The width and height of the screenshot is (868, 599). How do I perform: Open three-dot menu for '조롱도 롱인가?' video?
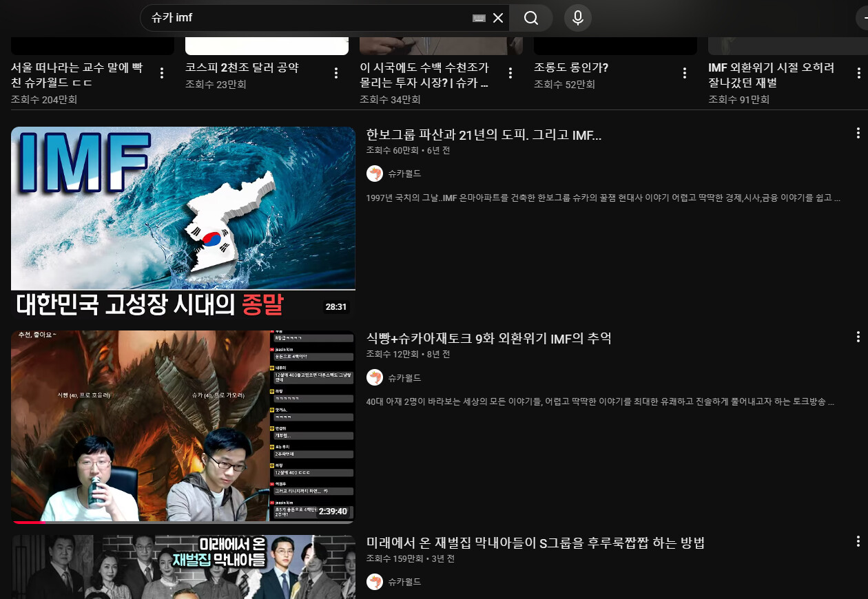(x=685, y=73)
